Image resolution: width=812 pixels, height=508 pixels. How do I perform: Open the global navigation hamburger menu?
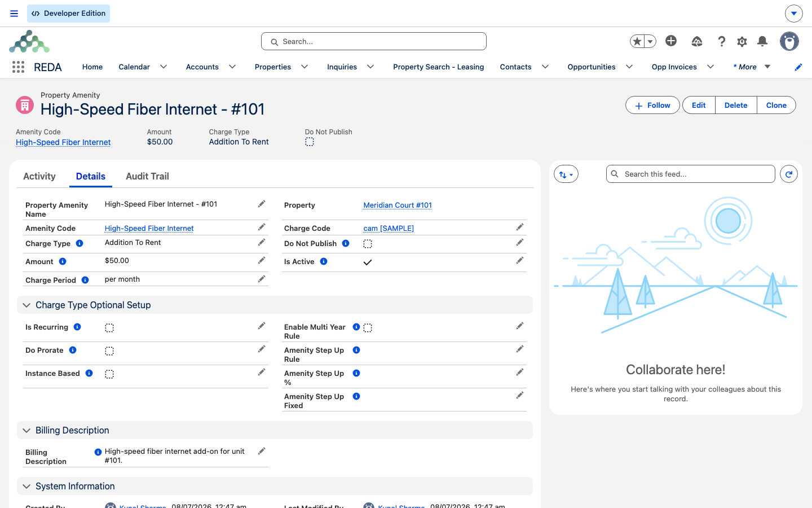[14, 14]
